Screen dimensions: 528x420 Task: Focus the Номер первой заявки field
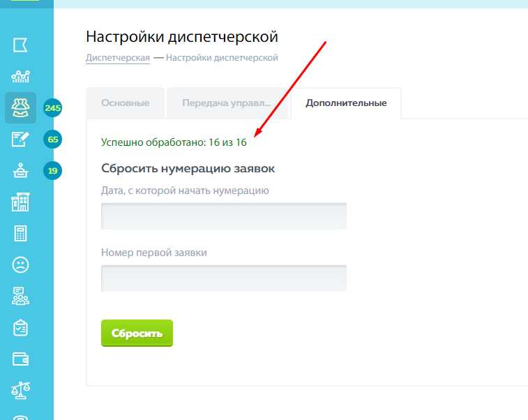click(224, 278)
